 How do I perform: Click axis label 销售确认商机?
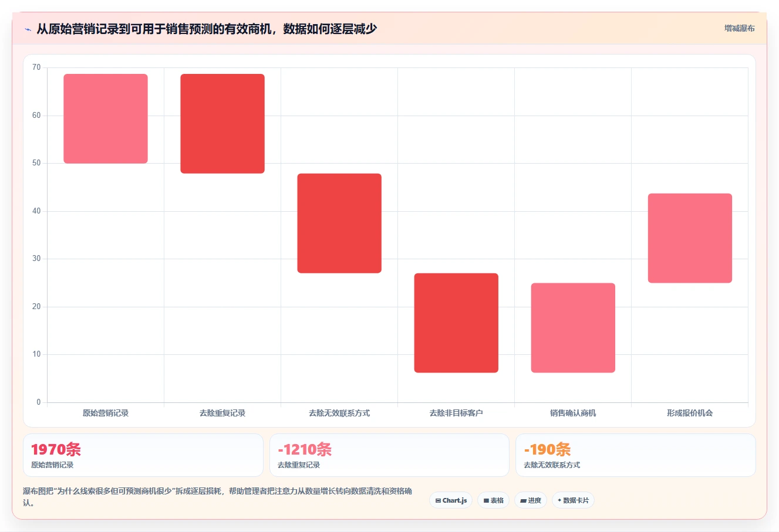(573, 413)
